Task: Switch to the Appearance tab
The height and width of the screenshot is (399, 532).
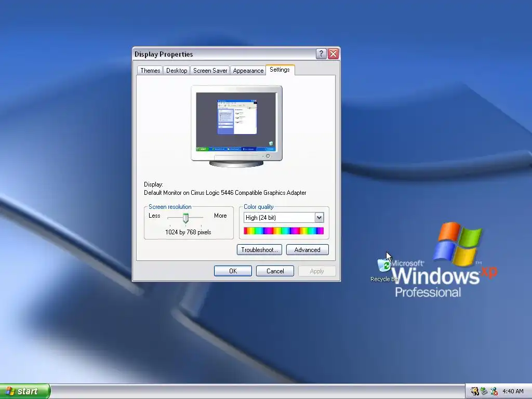Action: 248,71
